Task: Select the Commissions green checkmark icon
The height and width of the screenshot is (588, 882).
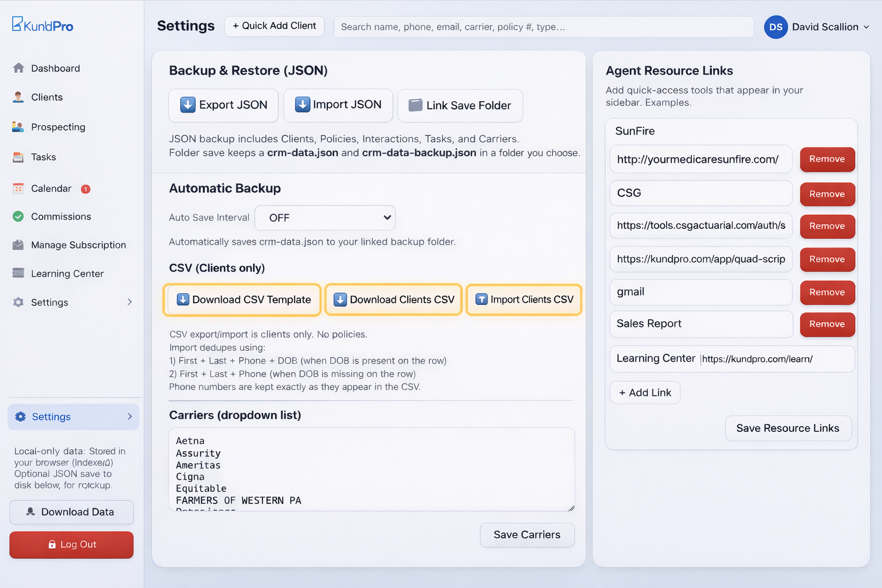Action: (19, 216)
